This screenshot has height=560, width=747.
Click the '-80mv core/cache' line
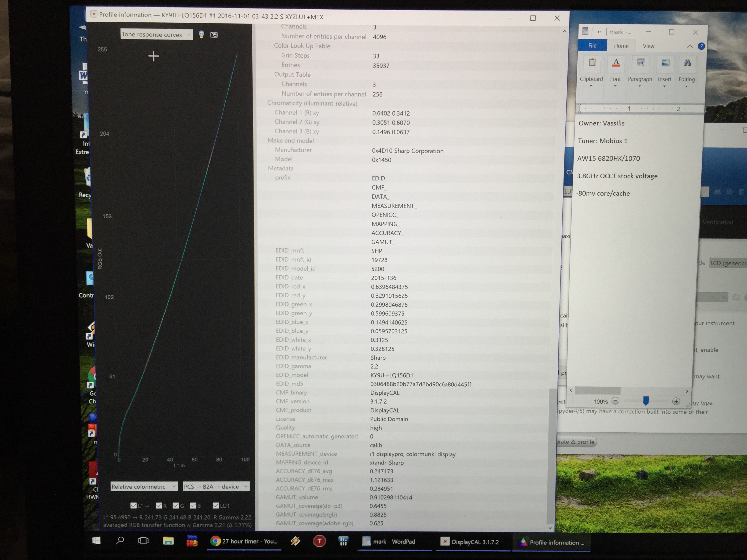603,194
